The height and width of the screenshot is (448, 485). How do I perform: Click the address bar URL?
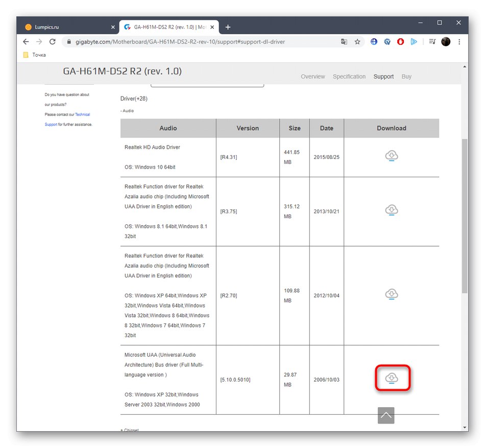[180, 42]
